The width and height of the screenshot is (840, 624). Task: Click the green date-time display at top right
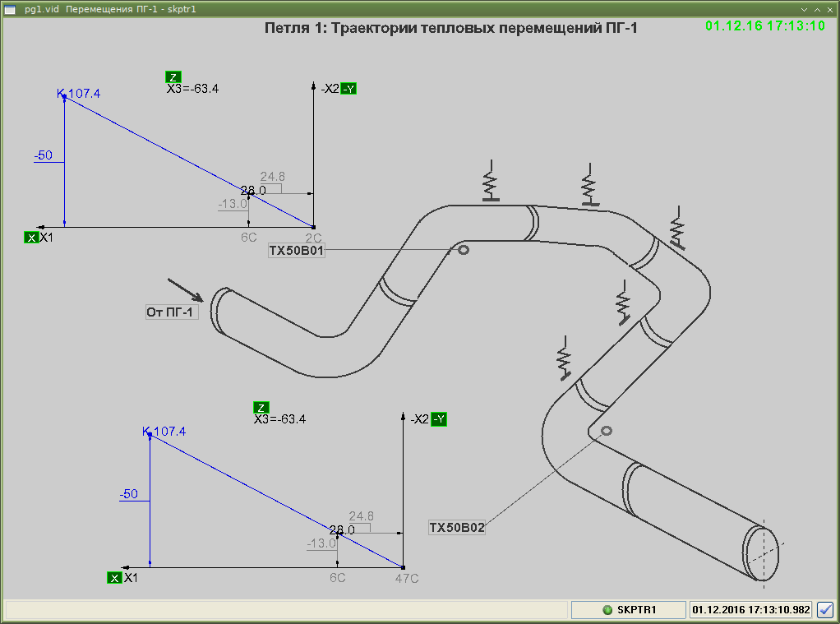click(764, 25)
